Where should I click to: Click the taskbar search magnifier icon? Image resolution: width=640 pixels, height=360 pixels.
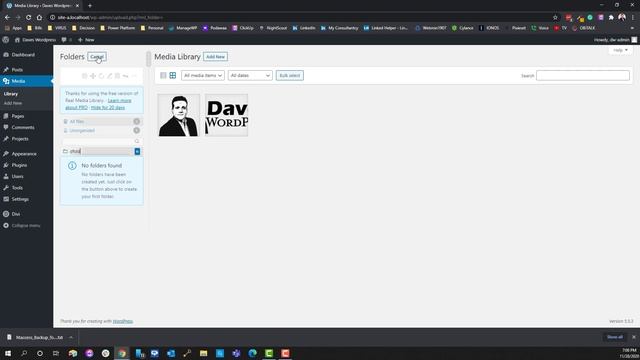click(24, 353)
